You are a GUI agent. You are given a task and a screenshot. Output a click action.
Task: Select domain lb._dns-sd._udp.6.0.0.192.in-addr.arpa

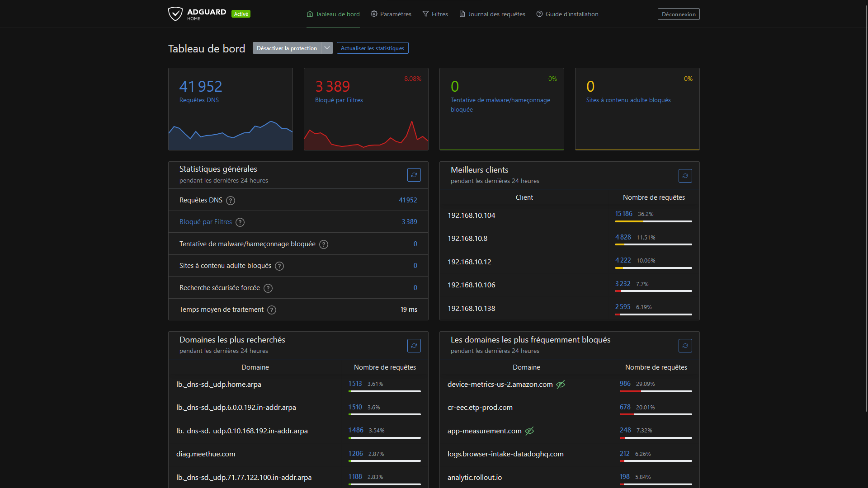236,408
